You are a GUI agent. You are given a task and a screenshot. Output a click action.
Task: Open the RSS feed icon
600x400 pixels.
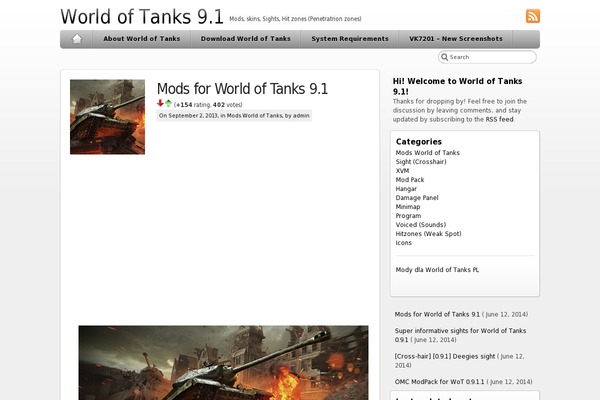click(x=533, y=16)
